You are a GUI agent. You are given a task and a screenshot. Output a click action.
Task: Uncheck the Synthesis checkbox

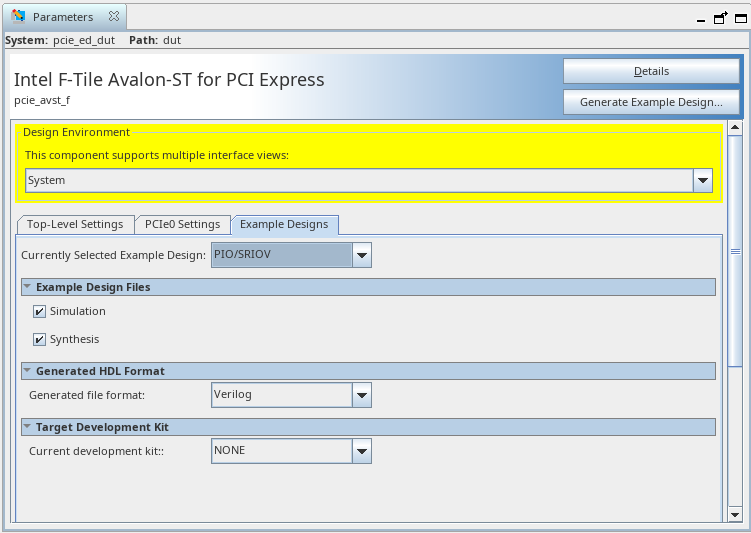[x=39, y=340]
